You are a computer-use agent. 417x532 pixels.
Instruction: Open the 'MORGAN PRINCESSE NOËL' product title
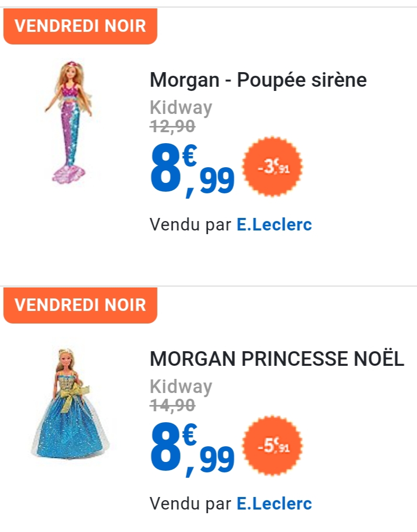(x=277, y=360)
